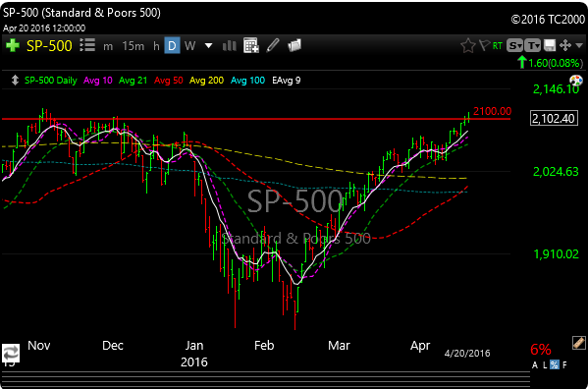Select the '%' percent scale mode
Viewport: 588px width, 389px height.
point(555,364)
